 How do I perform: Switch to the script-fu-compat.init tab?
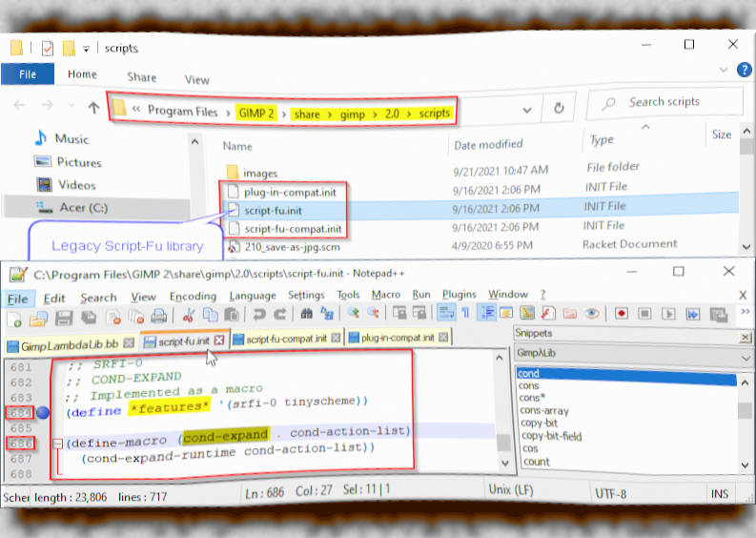tap(286, 340)
